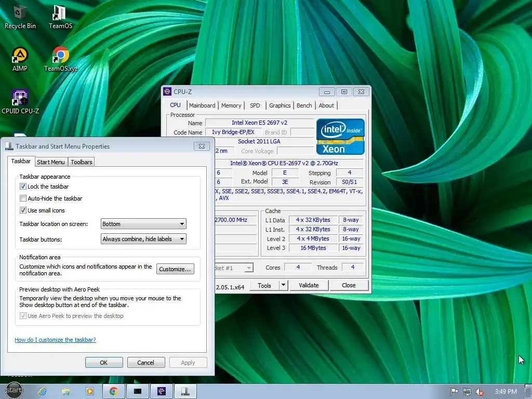Select Taskbar Properties taskbar button
This screenshot has width=532, height=399.
point(185,392)
